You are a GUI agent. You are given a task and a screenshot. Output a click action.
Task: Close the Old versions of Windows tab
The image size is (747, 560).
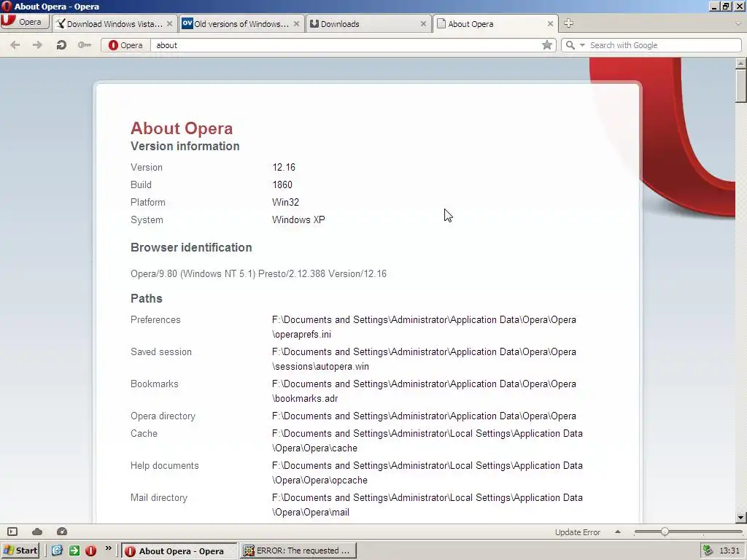pos(296,24)
